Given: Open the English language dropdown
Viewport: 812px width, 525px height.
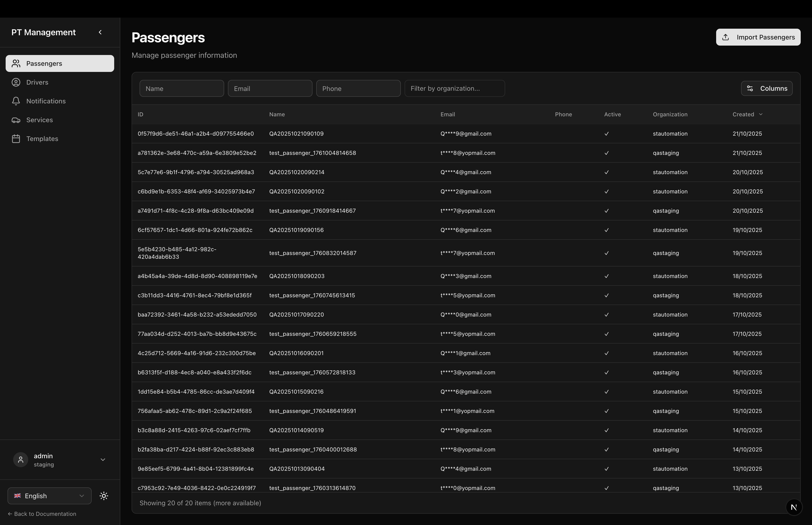Looking at the screenshot, I should click(x=49, y=496).
